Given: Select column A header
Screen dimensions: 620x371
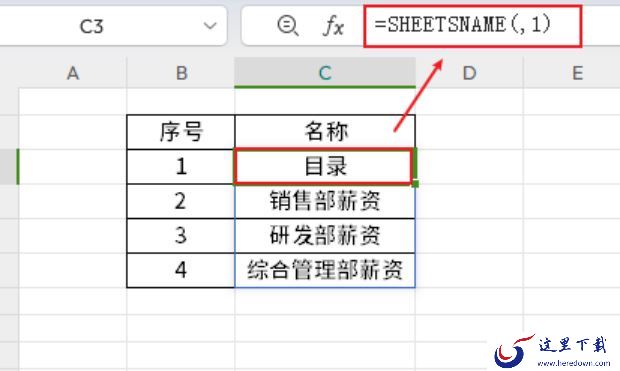Looking at the screenshot, I should [x=73, y=73].
